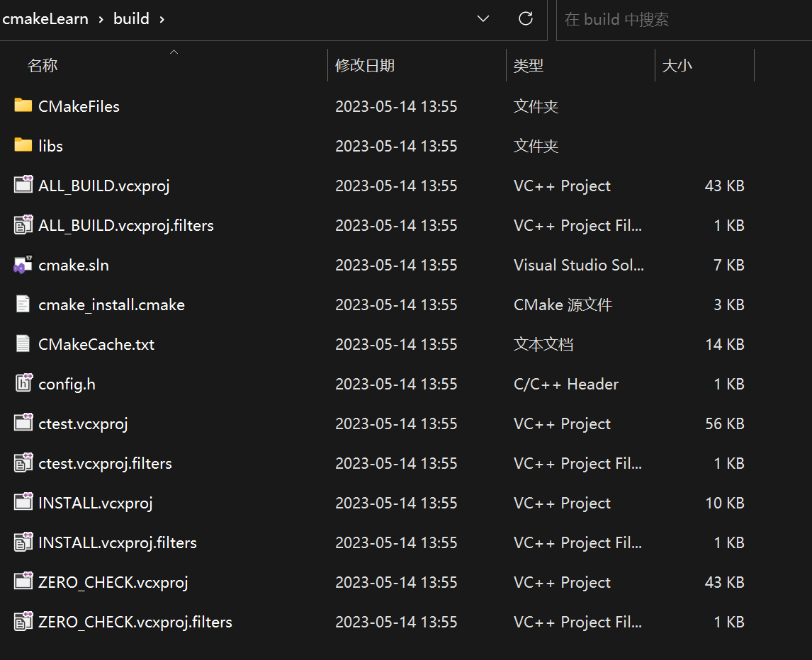Click the cmake_install.cmake file icon
This screenshot has height=660, width=812.
[x=23, y=304]
